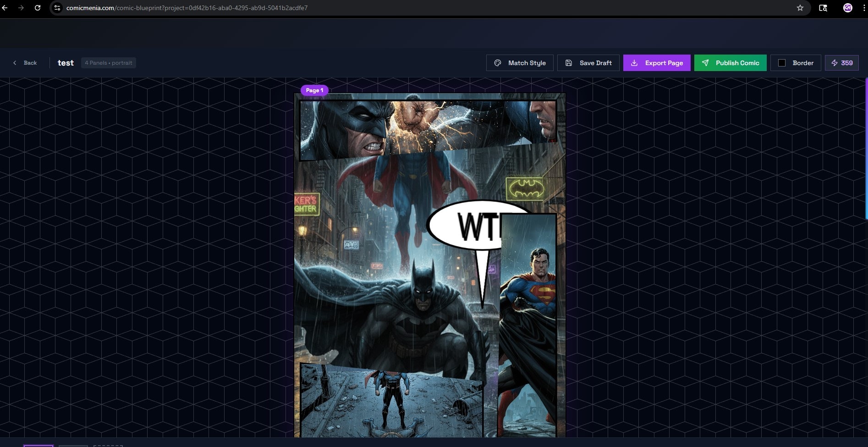Click the Match Style palette icon
868x447 pixels.
(498, 63)
